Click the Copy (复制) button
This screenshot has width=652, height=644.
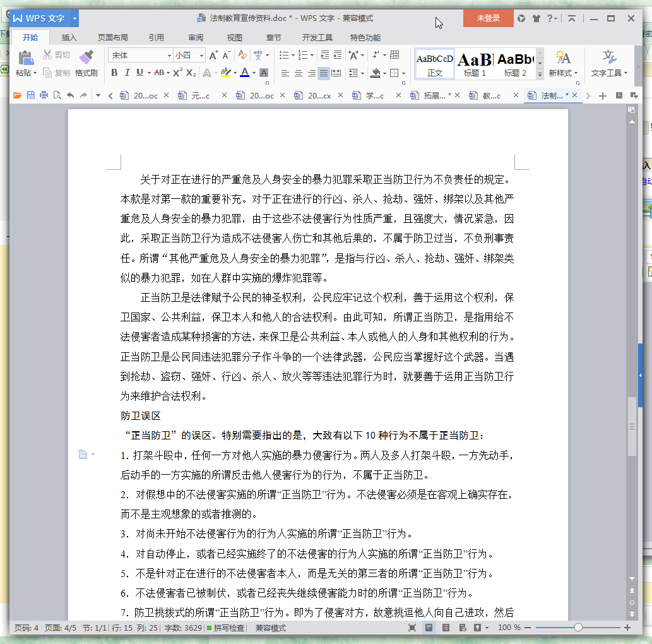57,73
